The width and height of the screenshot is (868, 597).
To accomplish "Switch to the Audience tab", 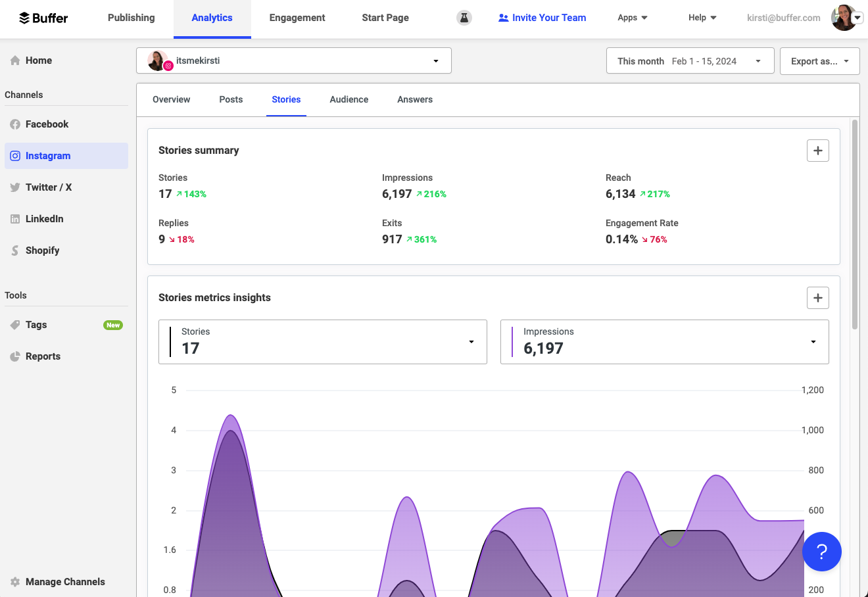I will 349,99.
